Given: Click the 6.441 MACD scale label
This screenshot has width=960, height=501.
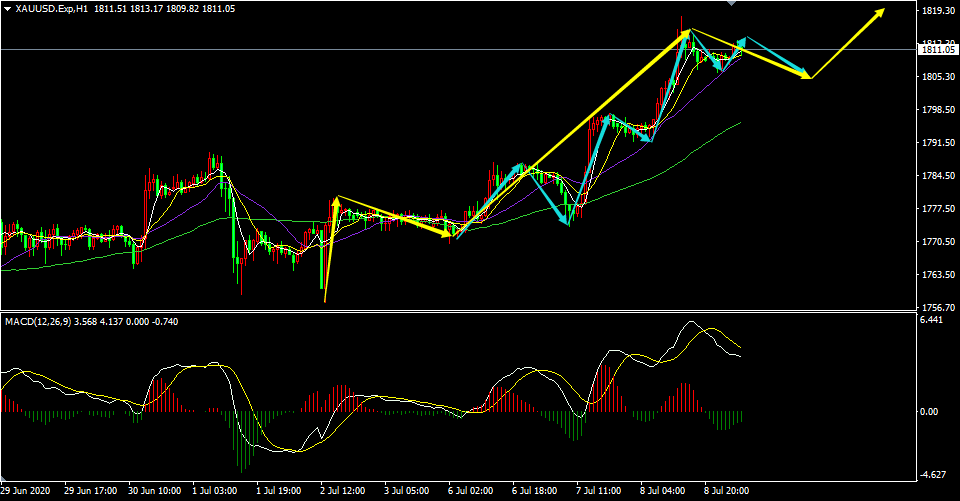Looking at the screenshot, I should tap(931, 320).
